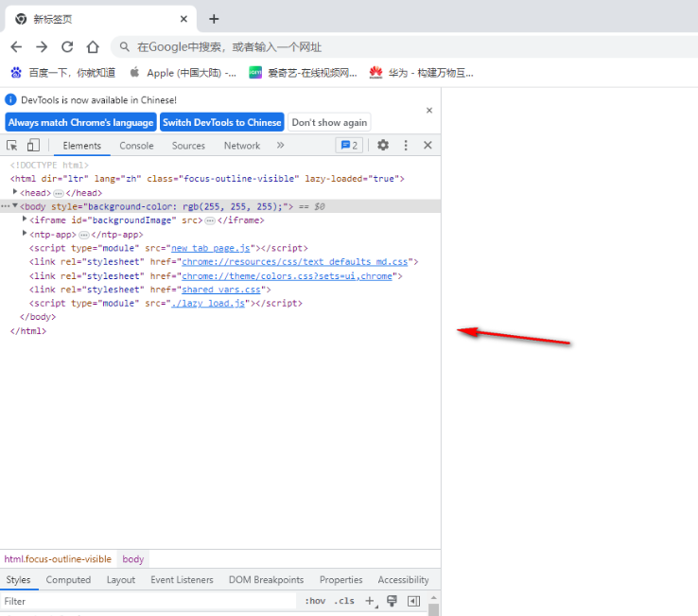Click the Styles pane scroll up arrow
The height and width of the screenshot is (616, 698).
(x=433, y=598)
